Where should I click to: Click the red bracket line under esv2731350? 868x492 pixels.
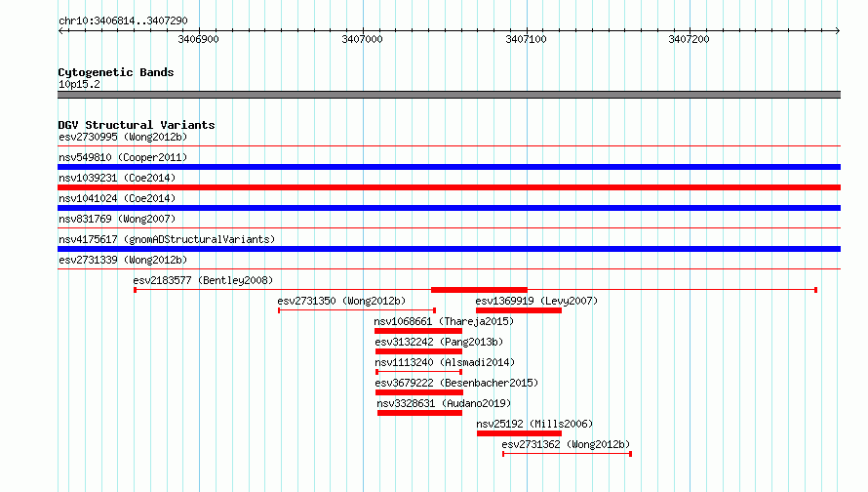[357, 310]
